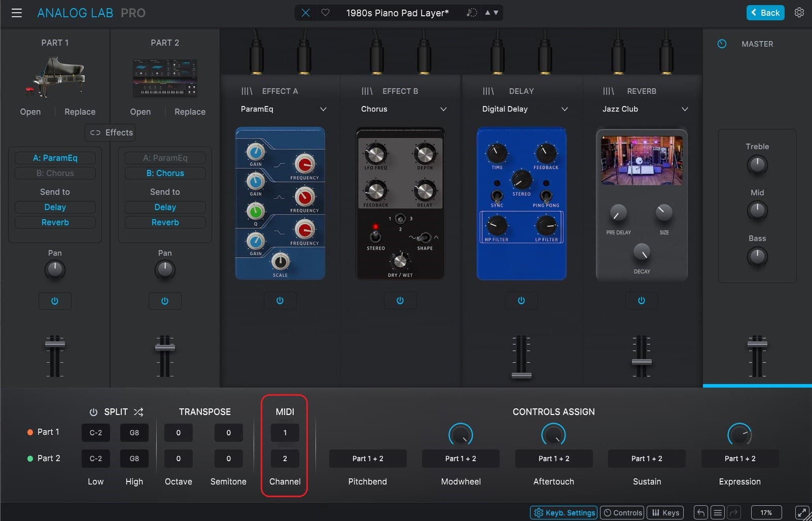Click the resize icon in bottom corner
Viewport: 812px width, 521px height.
click(x=801, y=512)
